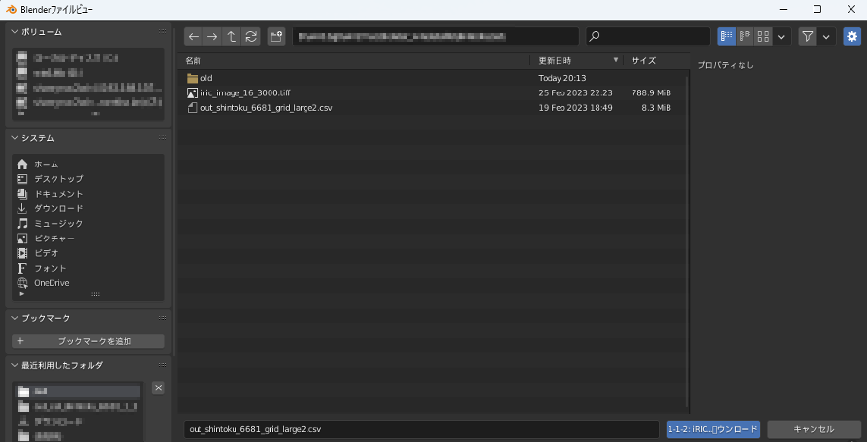
Task: Click the 19 Feb 2023 18:49 date cell
Action: coord(575,108)
